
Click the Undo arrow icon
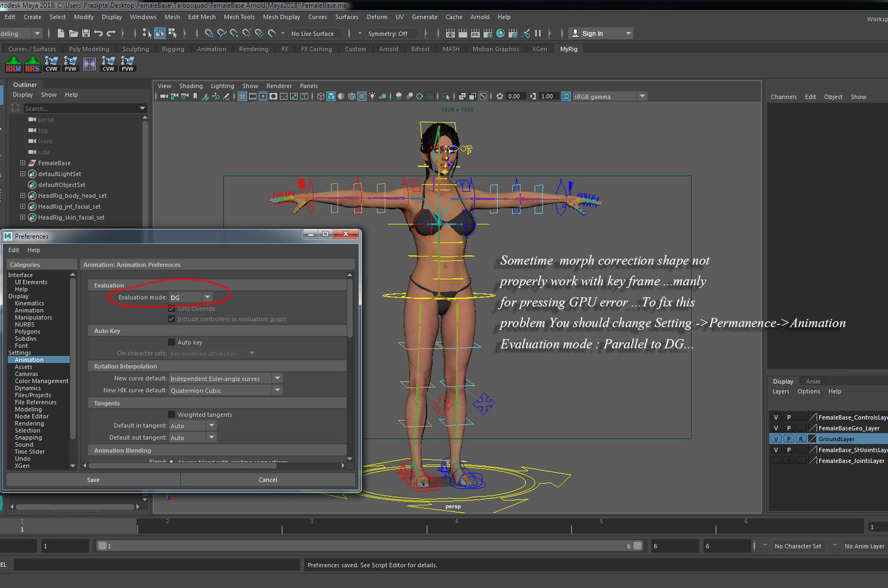(98, 33)
